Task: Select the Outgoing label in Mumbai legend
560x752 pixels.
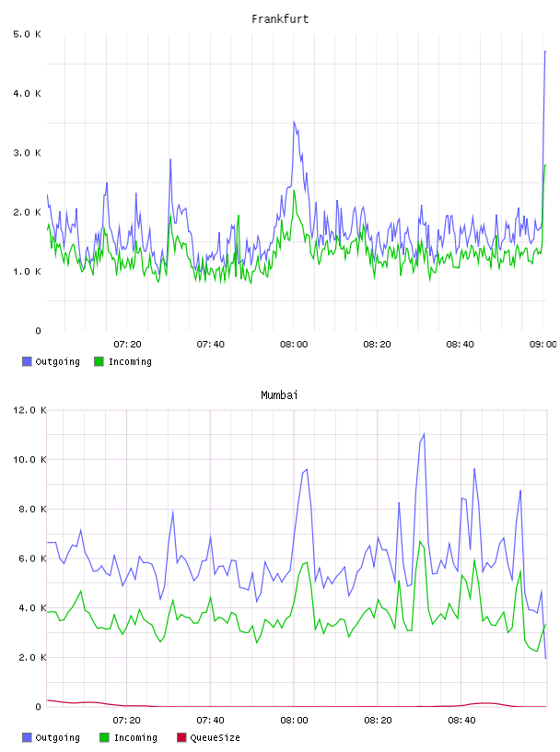Action: pos(57,737)
